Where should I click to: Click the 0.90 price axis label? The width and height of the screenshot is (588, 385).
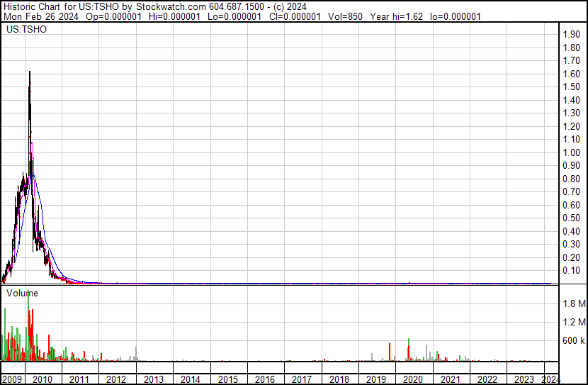tap(572, 165)
